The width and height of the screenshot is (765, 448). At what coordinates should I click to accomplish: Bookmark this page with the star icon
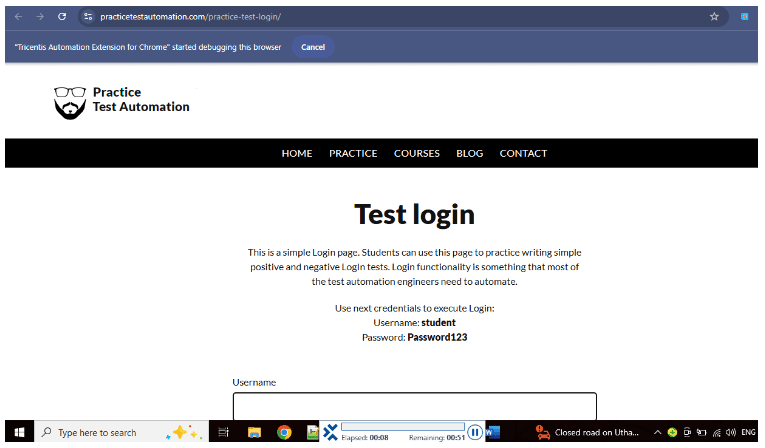(714, 17)
